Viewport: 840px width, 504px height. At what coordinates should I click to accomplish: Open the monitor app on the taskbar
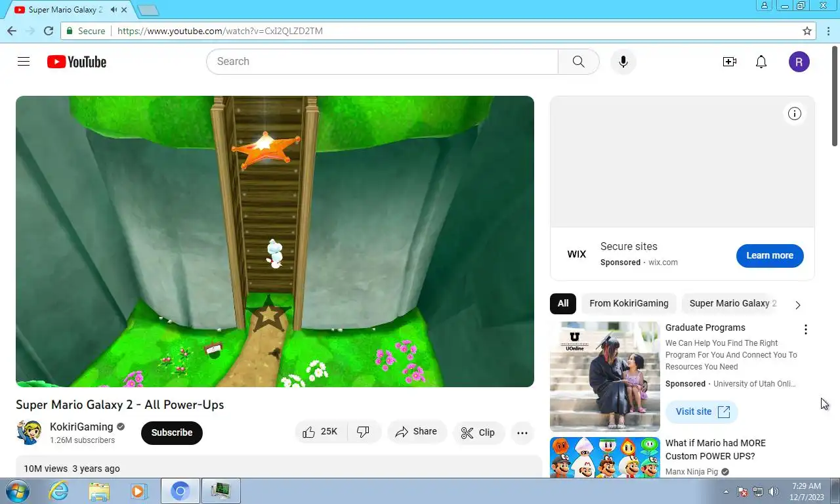coord(221,491)
